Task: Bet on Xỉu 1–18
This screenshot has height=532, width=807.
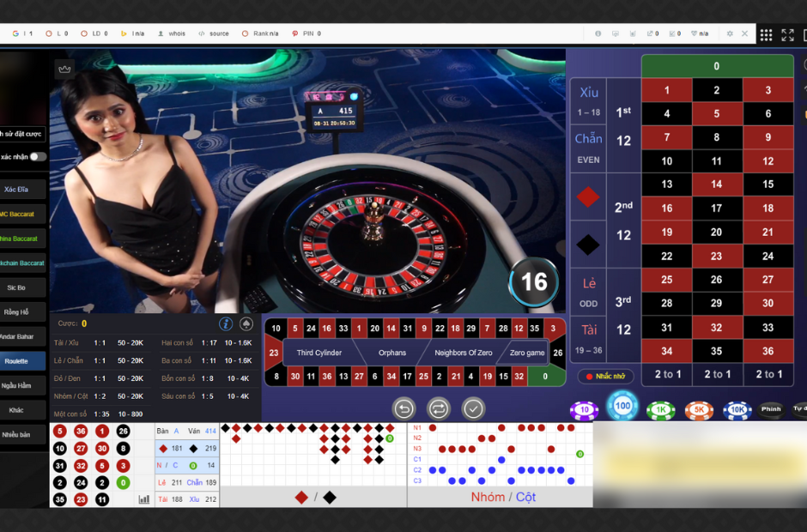Action: click(x=588, y=101)
